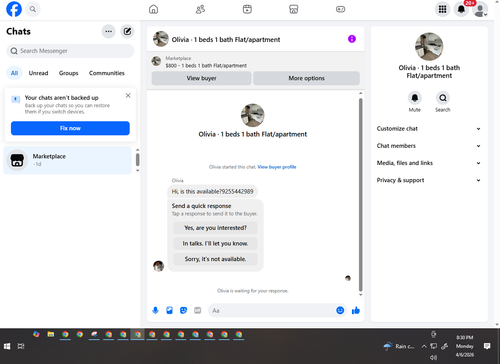Go to the Home feed icon
This screenshot has width=500, height=364.
[153, 9]
